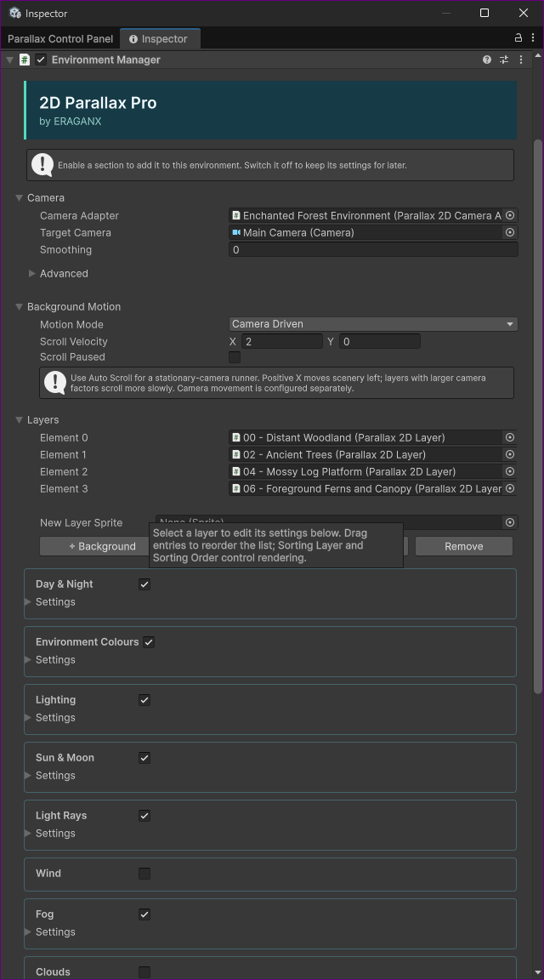544x980 pixels.
Task: Click the Inspector vertical scrollbar thumb
Action: pyautogui.click(x=538, y=416)
